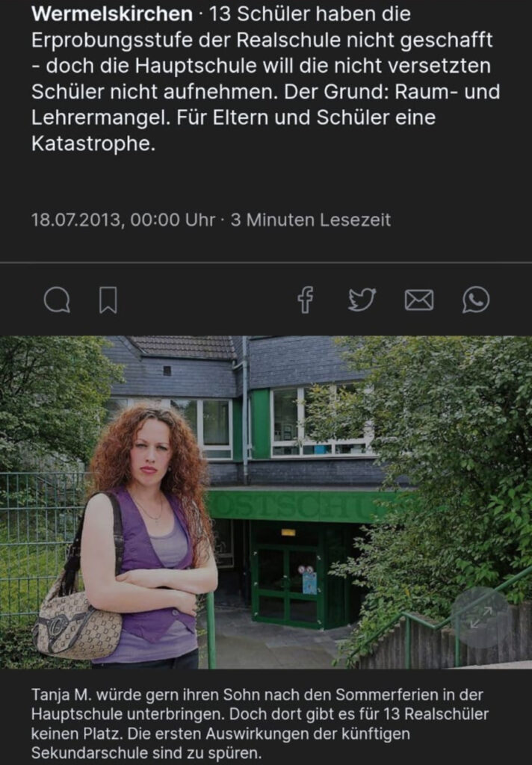532x765 pixels.
Task: Select the date 18.07.2013, 00:00 Uhr
Action: click(123, 220)
